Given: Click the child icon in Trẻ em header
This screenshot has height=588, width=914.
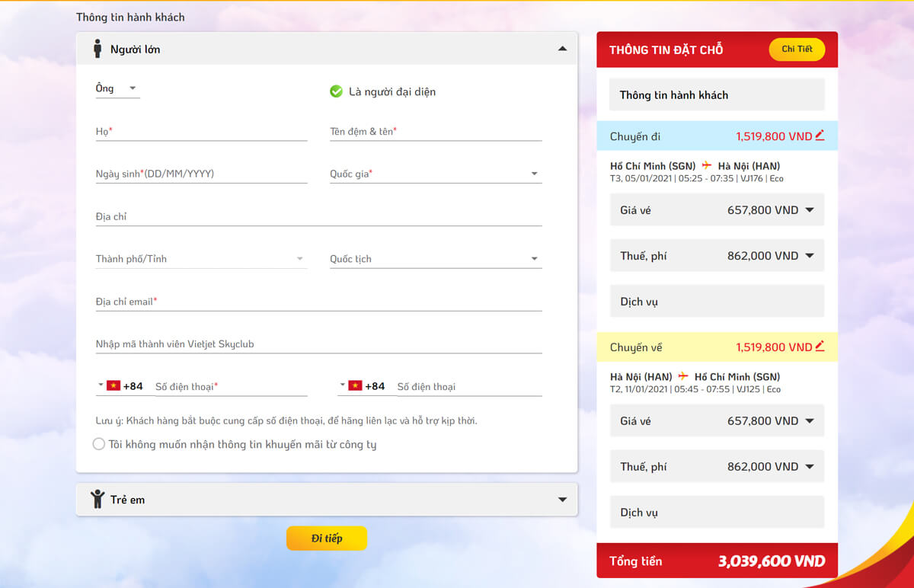Looking at the screenshot, I should click(97, 499).
